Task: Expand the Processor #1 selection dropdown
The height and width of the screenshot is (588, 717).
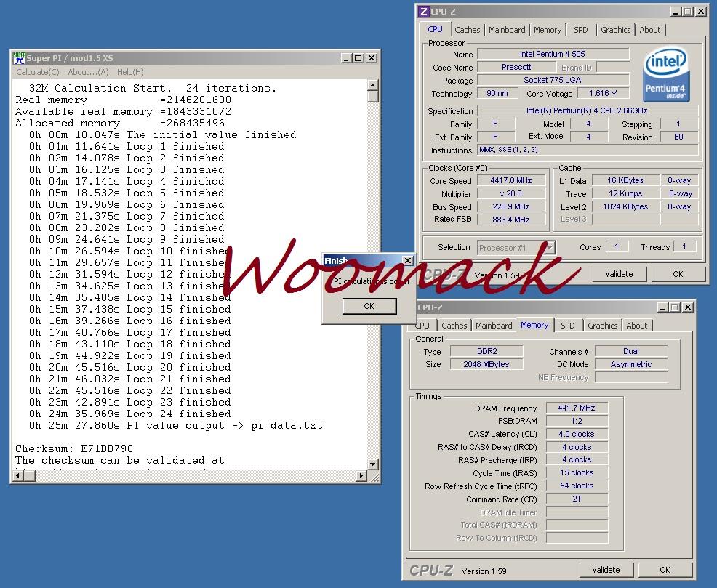Action: [550, 248]
